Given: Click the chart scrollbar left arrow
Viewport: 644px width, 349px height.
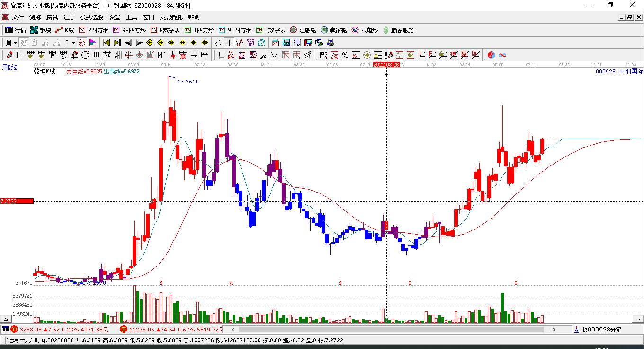Looking at the screenshot, I should point(233,330).
